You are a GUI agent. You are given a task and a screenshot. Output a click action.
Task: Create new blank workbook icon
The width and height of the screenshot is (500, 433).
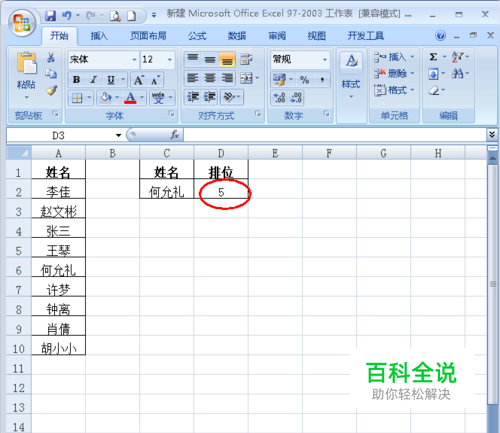coord(132,16)
